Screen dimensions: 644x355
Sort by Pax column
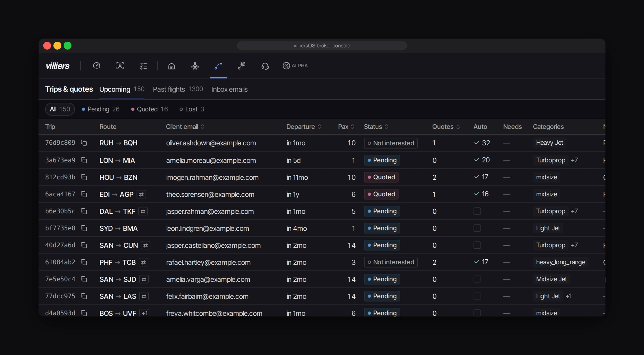[346, 127]
